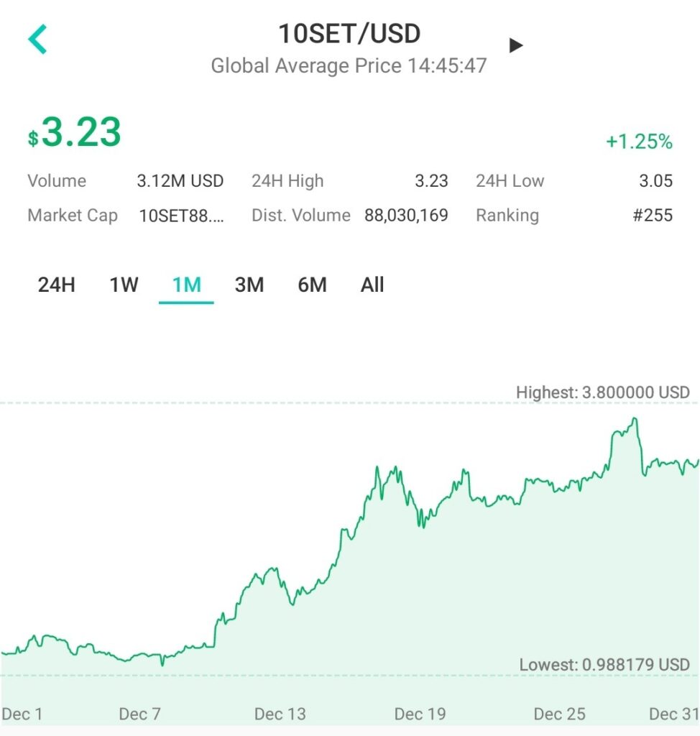The image size is (700, 736).
Task: Tap the Highest 3.800000 USD label
Action: (602, 392)
